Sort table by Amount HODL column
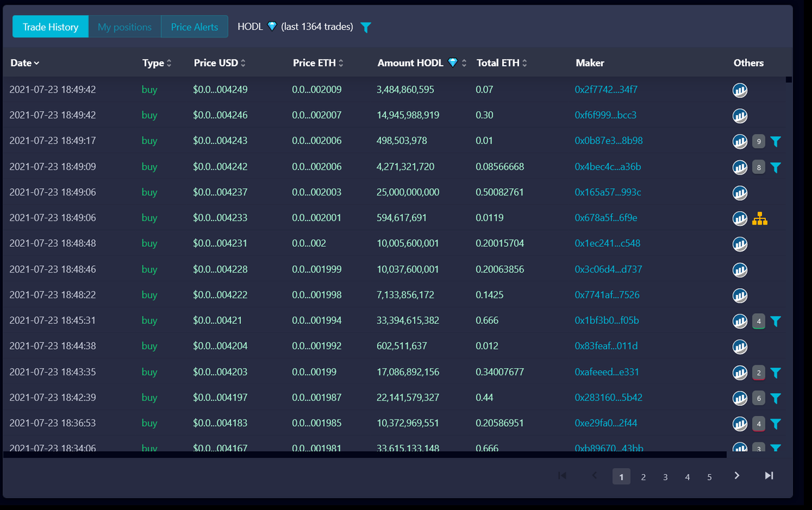 tap(422, 63)
